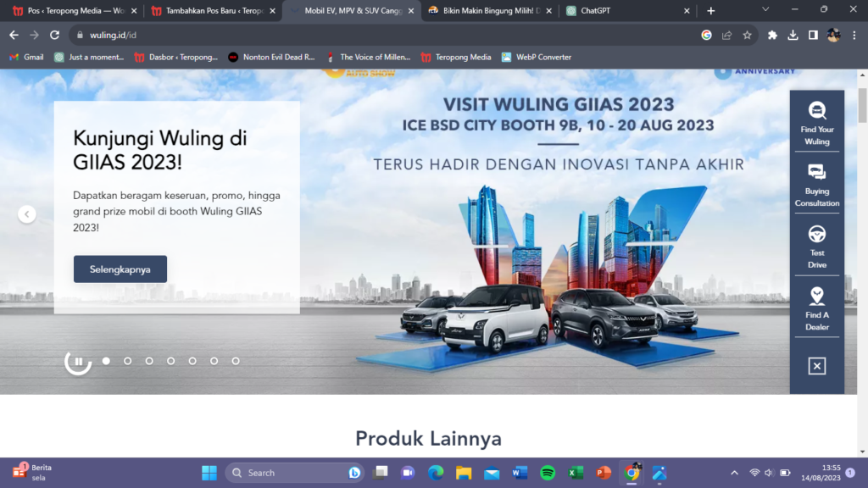This screenshot has height=488, width=868.
Task: Bookmark this page with star
Action: [x=748, y=35]
